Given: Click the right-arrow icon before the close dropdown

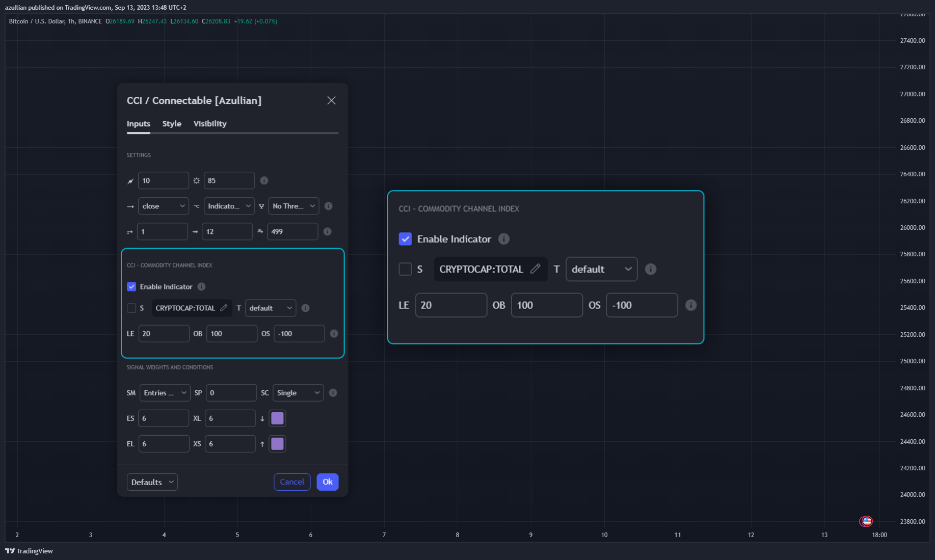Looking at the screenshot, I should click(130, 206).
